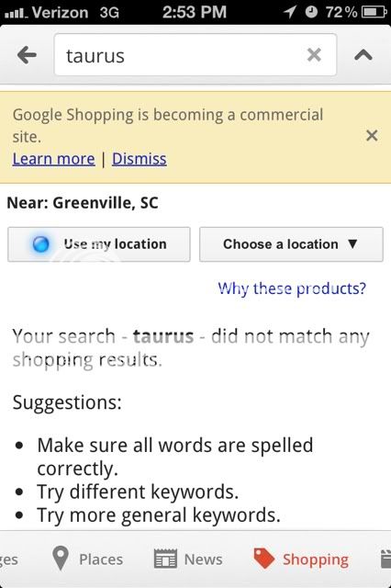Click the Dismiss link
The width and height of the screenshot is (391, 588).
pos(139,159)
